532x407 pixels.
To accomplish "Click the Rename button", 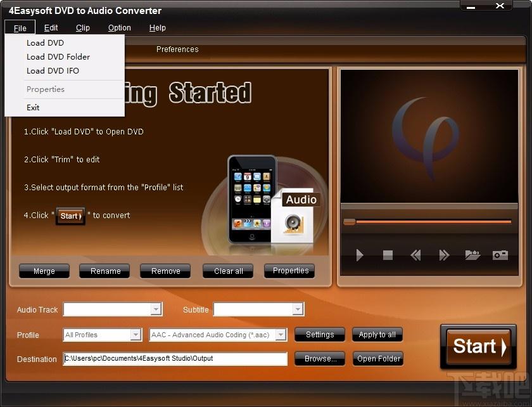I will (105, 271).
